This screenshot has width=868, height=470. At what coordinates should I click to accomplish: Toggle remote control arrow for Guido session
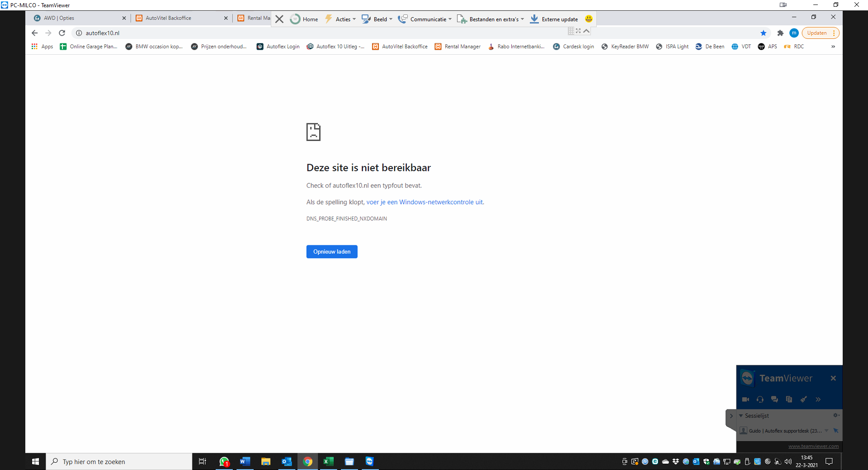click(836, 431)
